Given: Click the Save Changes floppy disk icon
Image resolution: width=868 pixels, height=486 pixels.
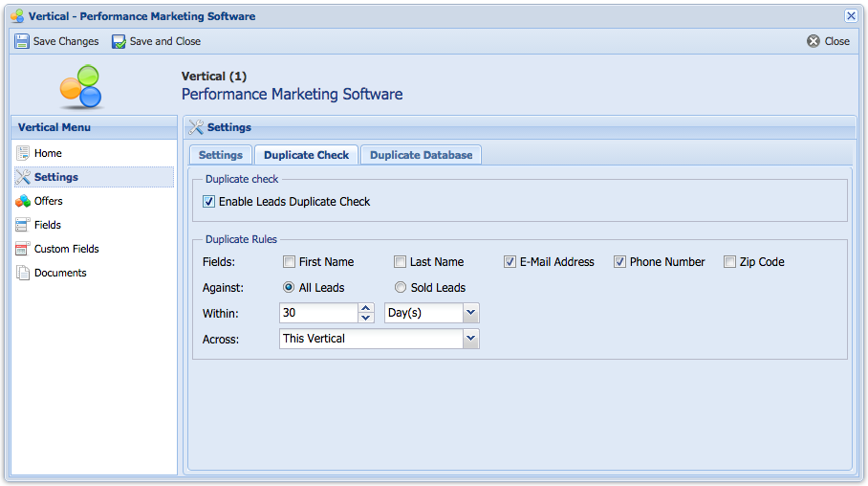Looking at the screenshot, I should pos(22,41).
